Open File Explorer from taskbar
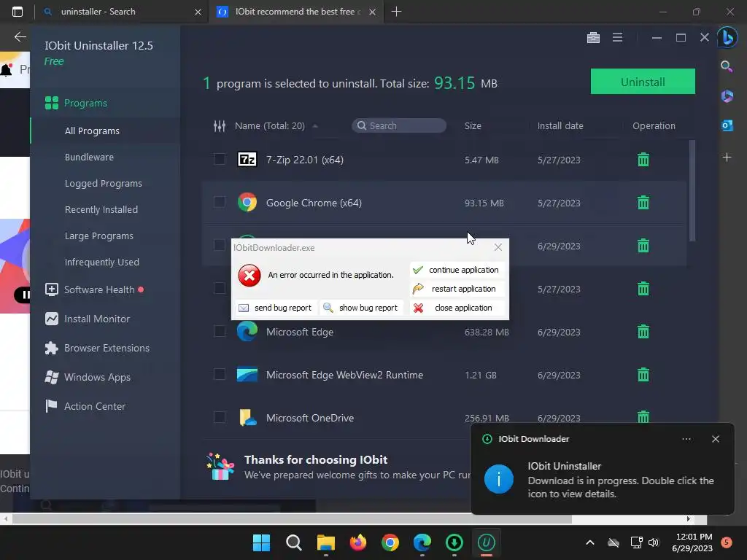Viewport: 747px width, 560px height. pyautogui.click(x=326, y=542)
